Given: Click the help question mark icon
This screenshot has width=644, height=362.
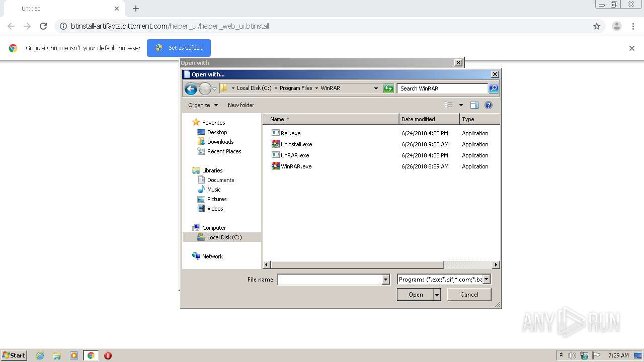Looking at the screenshot, I should (488, 105).
